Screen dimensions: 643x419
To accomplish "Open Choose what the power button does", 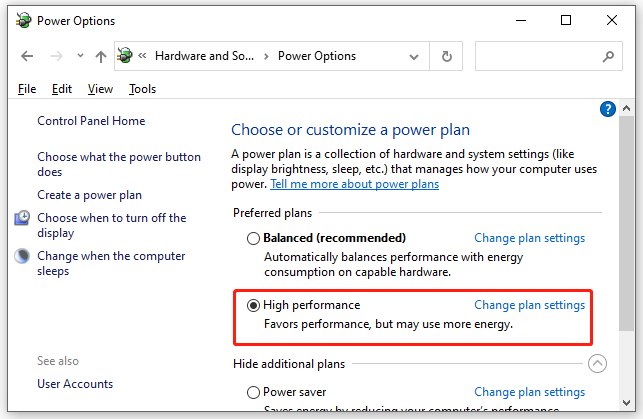I will click(119, 164).
